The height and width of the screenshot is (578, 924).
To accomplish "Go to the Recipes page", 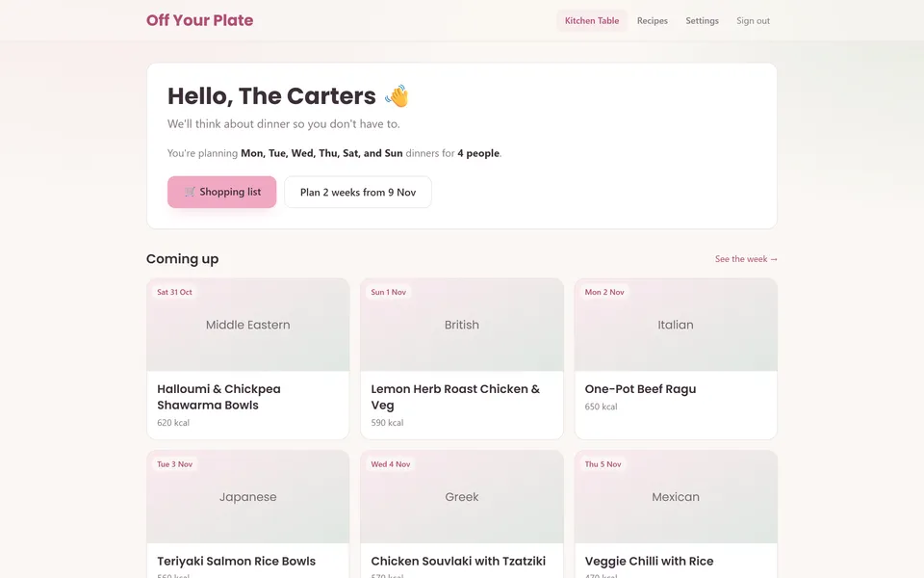I will (653, 20).
